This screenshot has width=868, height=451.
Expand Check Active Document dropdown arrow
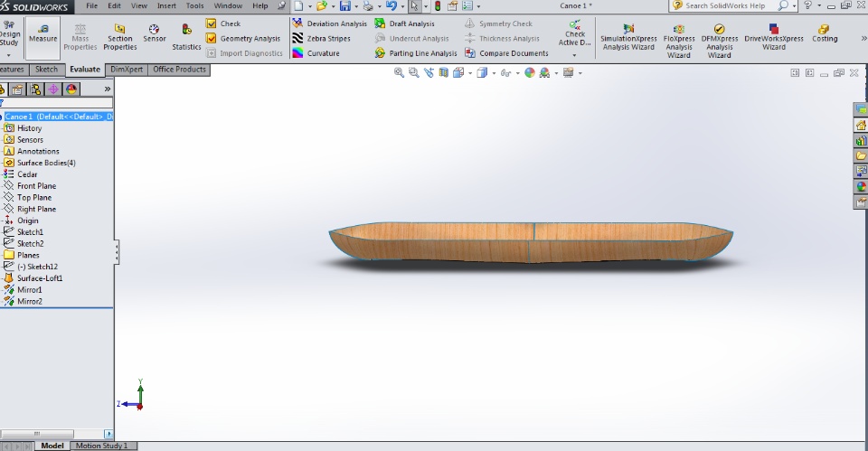tap(574, 55)
